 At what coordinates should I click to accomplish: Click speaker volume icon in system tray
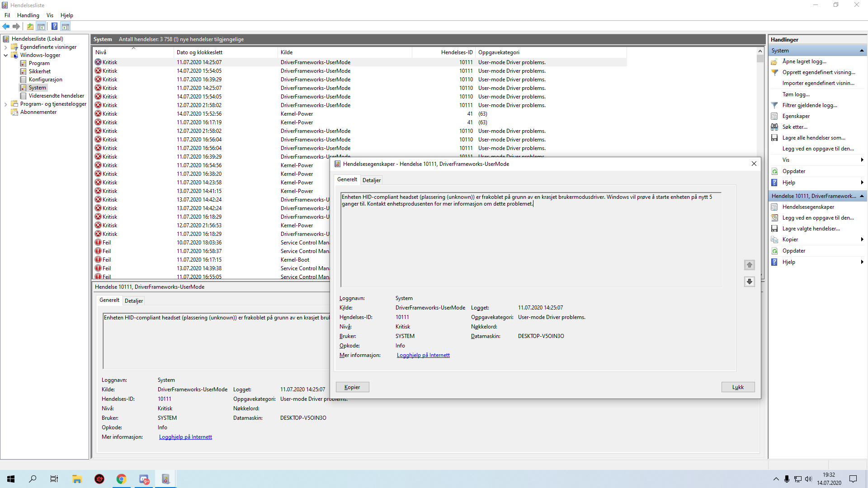click(808, 479)
